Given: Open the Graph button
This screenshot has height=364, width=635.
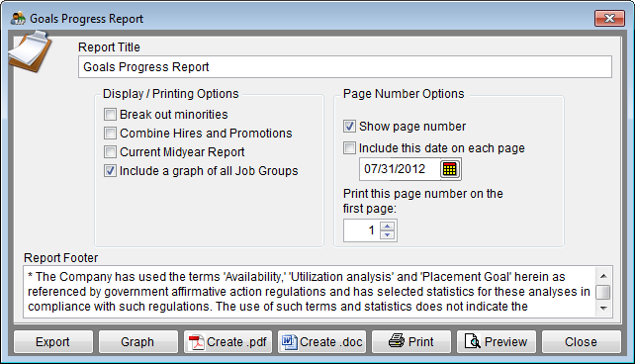Looking at the screenshot, I should point(138,341).
